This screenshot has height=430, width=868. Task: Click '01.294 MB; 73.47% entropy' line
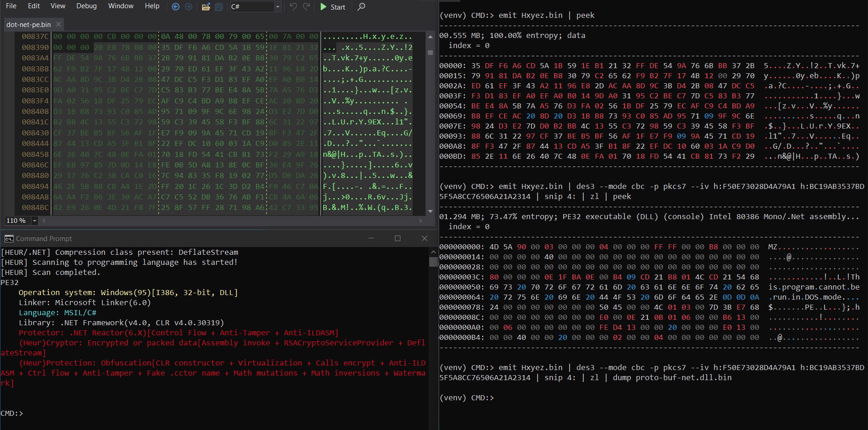pyautogui.click(x=650, y=216)
